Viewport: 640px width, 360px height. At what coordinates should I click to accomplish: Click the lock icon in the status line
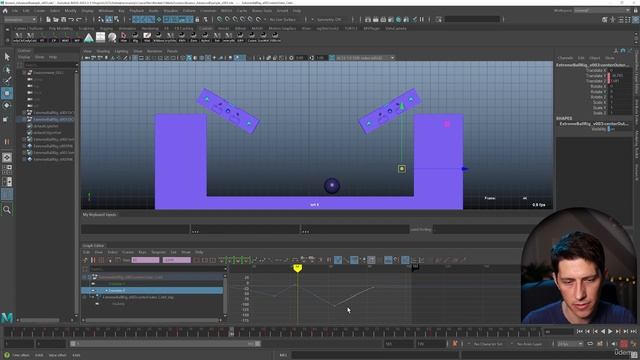pyautogui.click(x=197, y=19)
